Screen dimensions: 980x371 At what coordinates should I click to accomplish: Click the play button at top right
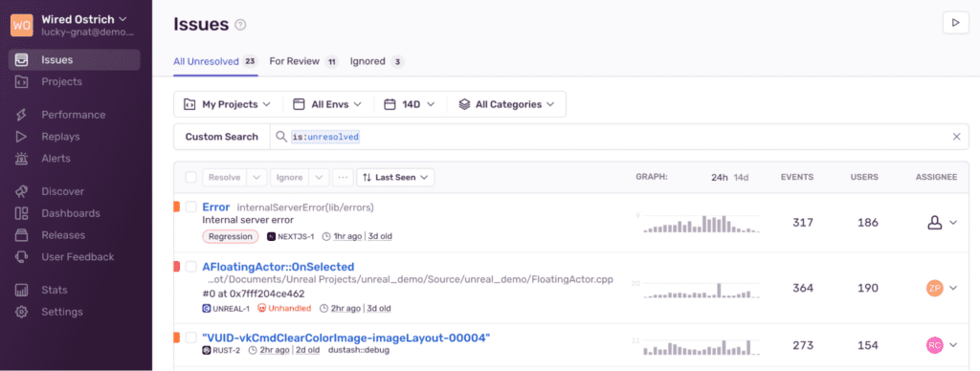[x=955, y=23]
